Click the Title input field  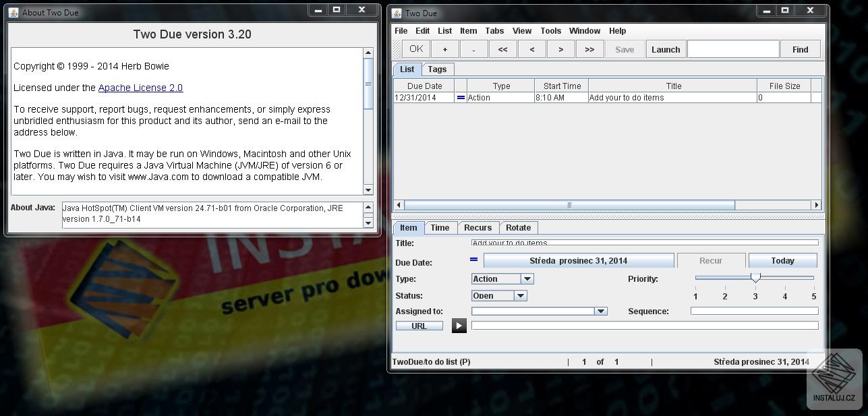(x=645, y=243)
